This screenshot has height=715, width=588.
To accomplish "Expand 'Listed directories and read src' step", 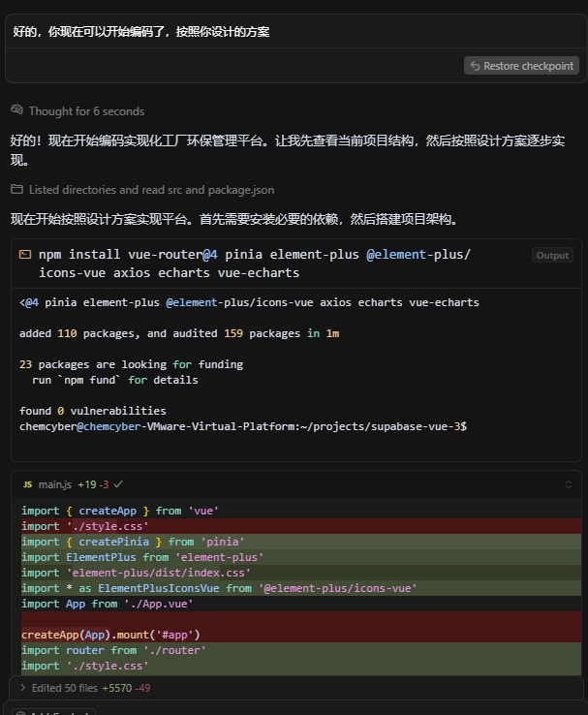I will point(151,190).
